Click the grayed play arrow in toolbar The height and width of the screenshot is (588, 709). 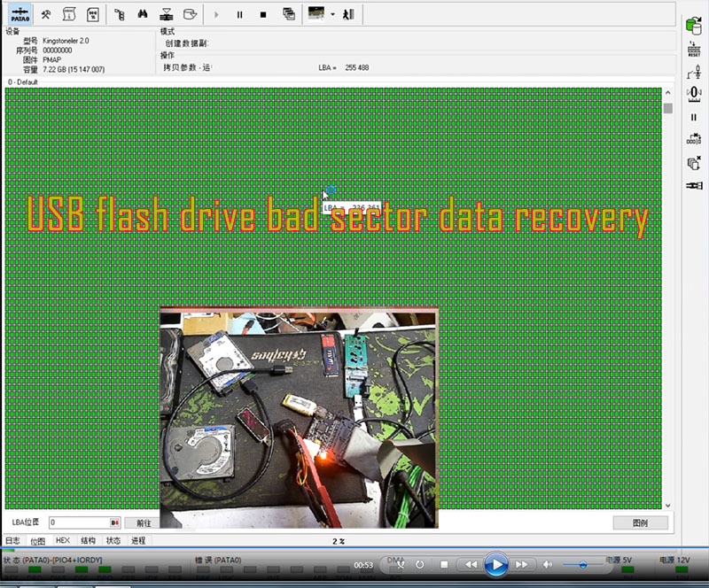(216, 15)
